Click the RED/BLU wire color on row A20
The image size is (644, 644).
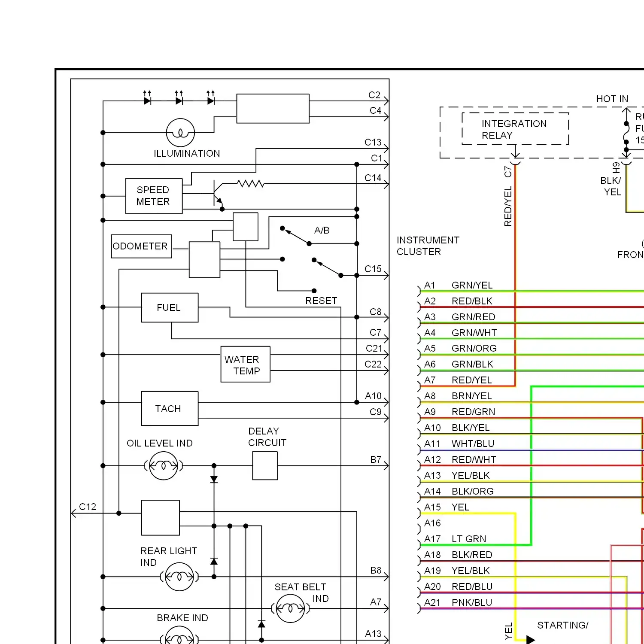(x=472, y=586)
